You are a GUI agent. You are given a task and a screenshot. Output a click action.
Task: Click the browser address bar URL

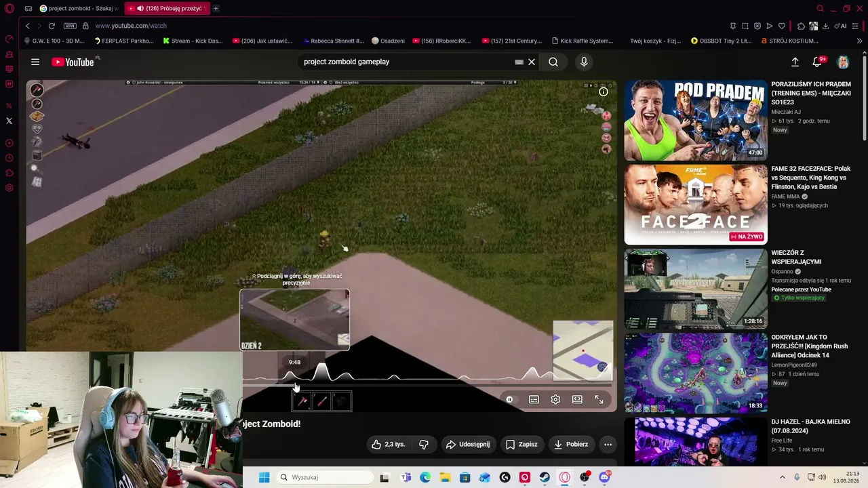(131, 26)
